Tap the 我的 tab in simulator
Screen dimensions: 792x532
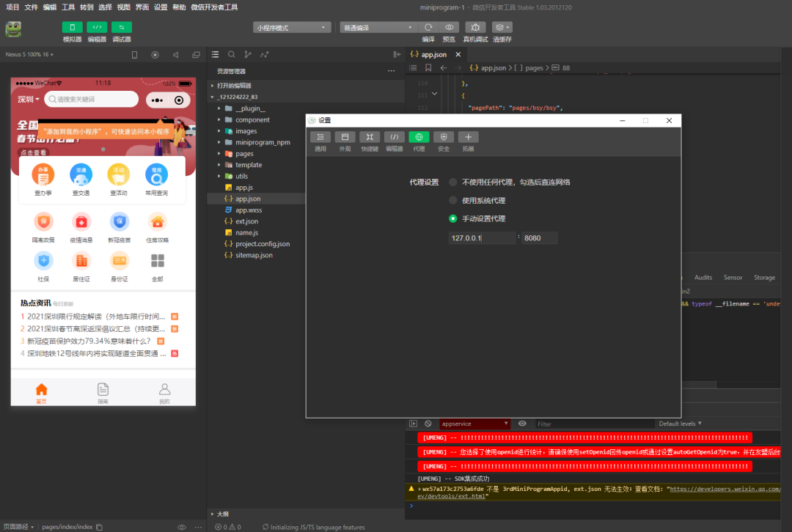tap(165, 394)
